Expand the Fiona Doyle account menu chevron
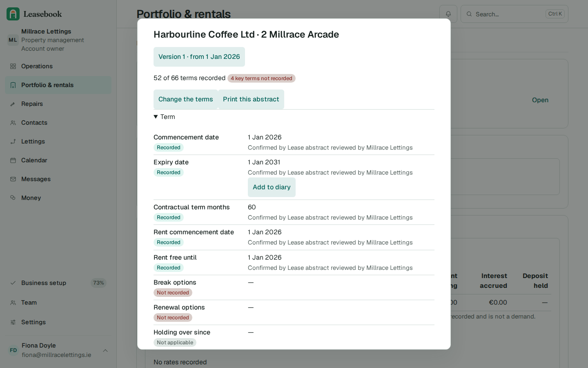Image resolution: width=588 pixels, height=368 pixels. (x=105, y=350)
